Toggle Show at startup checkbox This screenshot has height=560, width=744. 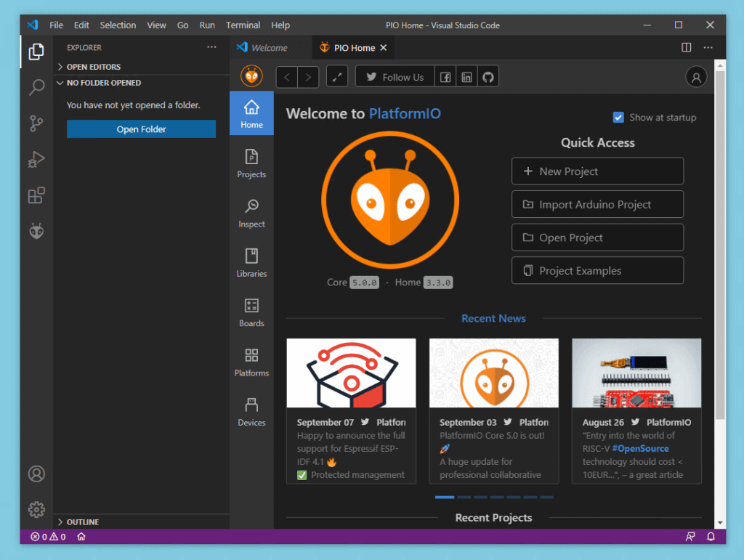coord(618,117)
